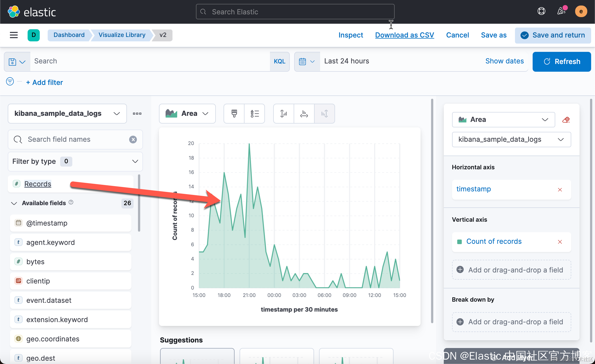Open the newsfeed party icon

561,12
